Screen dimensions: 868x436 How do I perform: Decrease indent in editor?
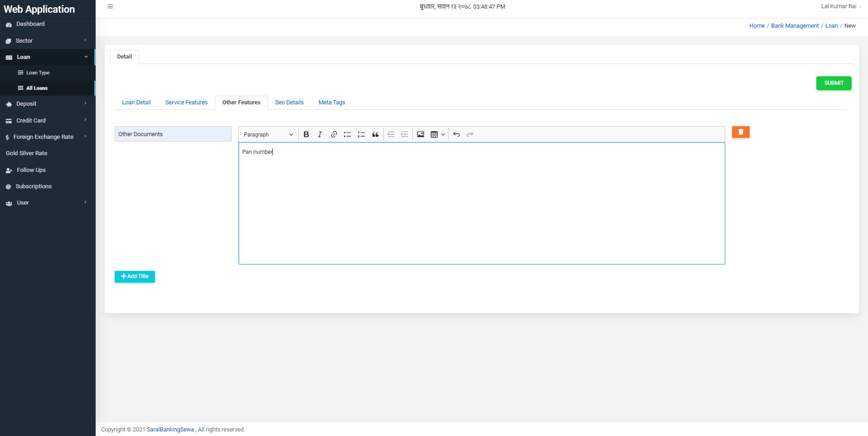[391, 134]
